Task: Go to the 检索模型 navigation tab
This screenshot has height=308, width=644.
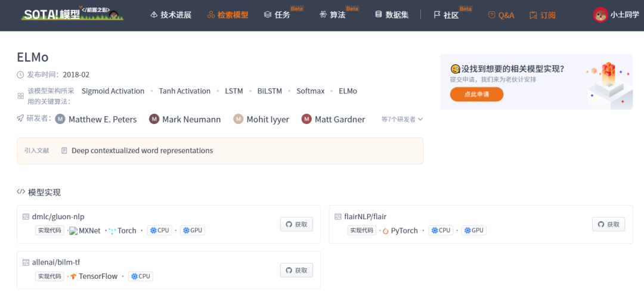Action: pyautogui.click(x=228, y=15)
